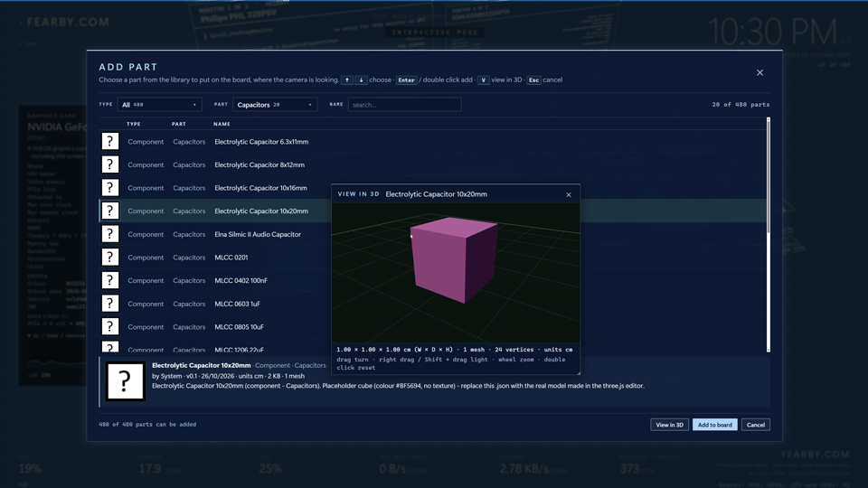Image resolution: width=868 pixels, height=488 pixels.
Task: Select row Electrolytic Capacitor 10x16mm
Action: (x=215, y=188)
